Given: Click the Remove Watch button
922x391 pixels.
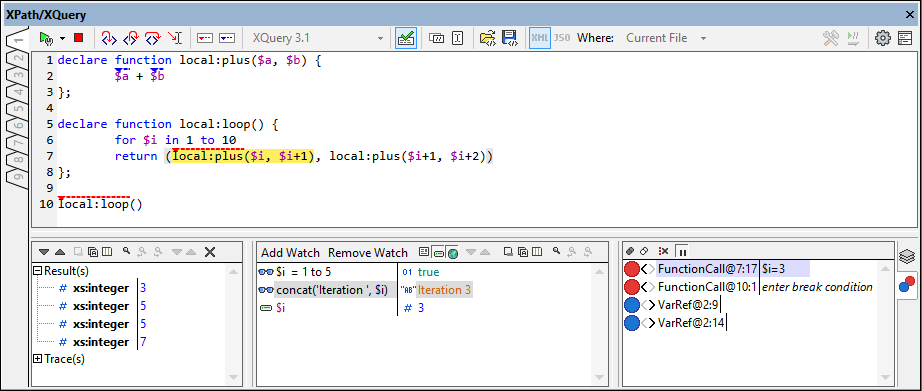Looking at the screenshot, I should point(368,253).
